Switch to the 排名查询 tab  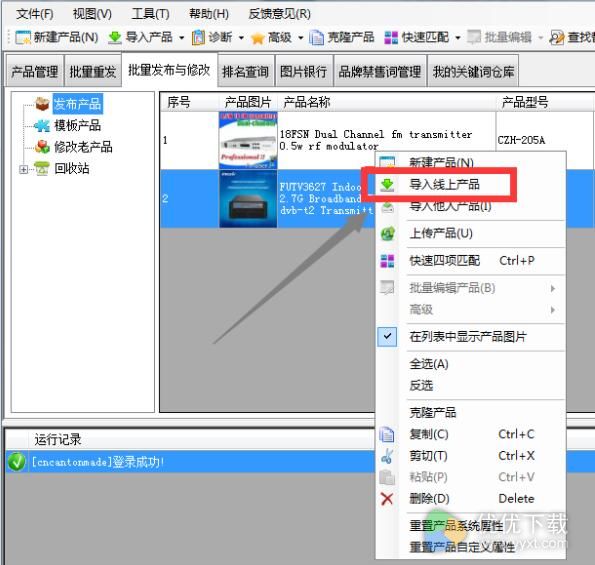click(246, 71)
